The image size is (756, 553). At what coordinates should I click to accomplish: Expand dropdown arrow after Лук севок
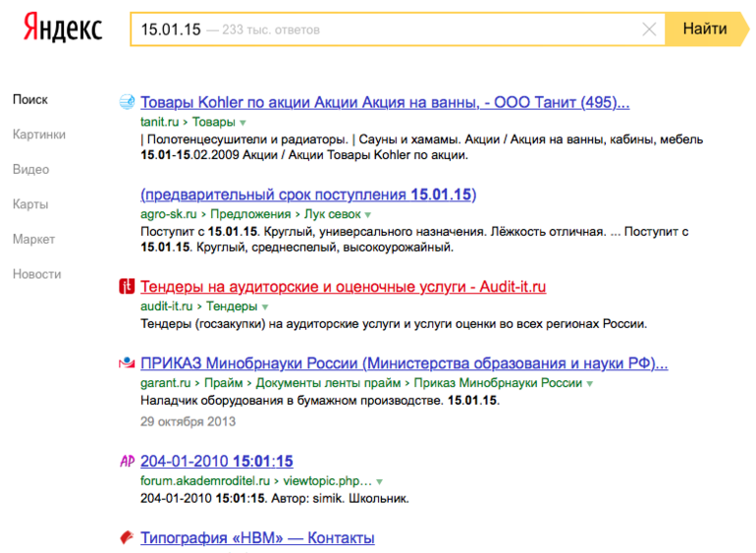coord(368,215)
